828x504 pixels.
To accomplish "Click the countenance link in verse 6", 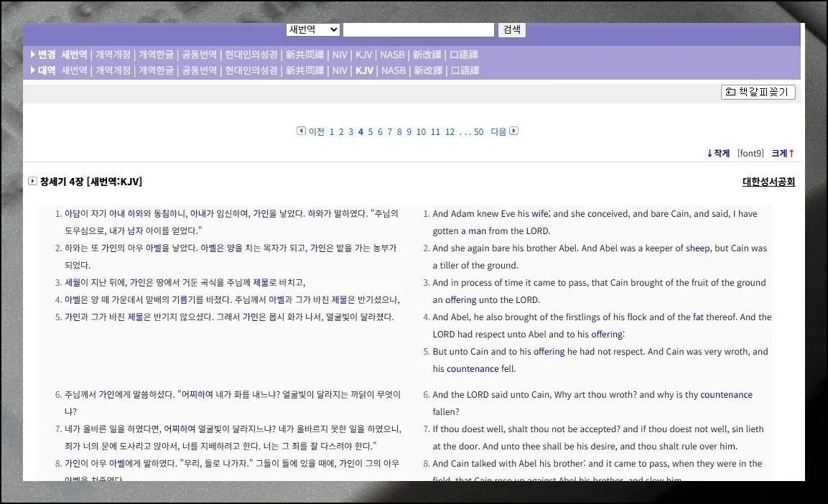I will 726,394.
